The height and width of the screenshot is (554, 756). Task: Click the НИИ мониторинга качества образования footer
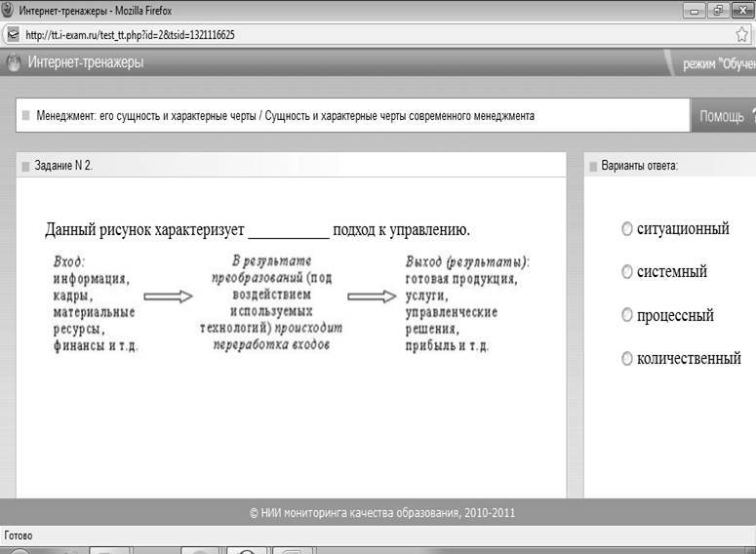pos(382,512)
